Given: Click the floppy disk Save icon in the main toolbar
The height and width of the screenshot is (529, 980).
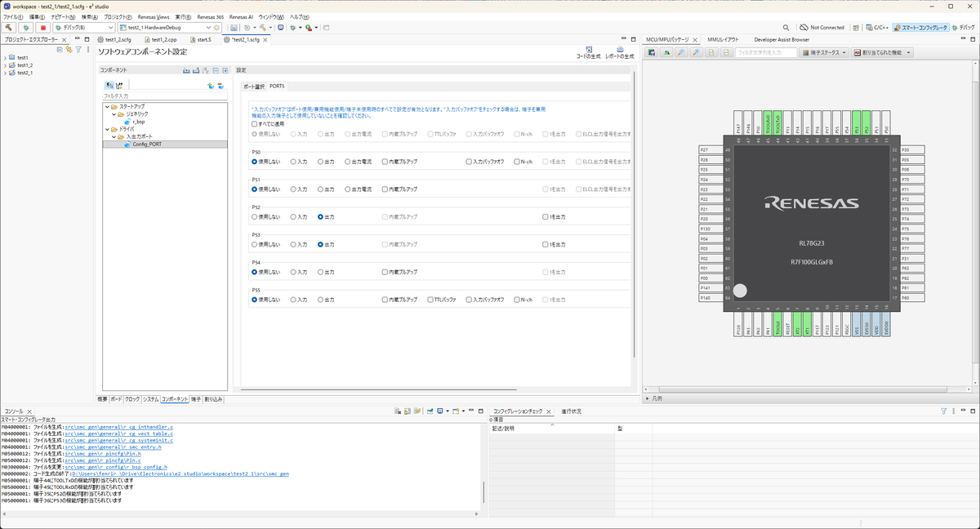Looking at the screenshot, I should [x=234, y=27].
